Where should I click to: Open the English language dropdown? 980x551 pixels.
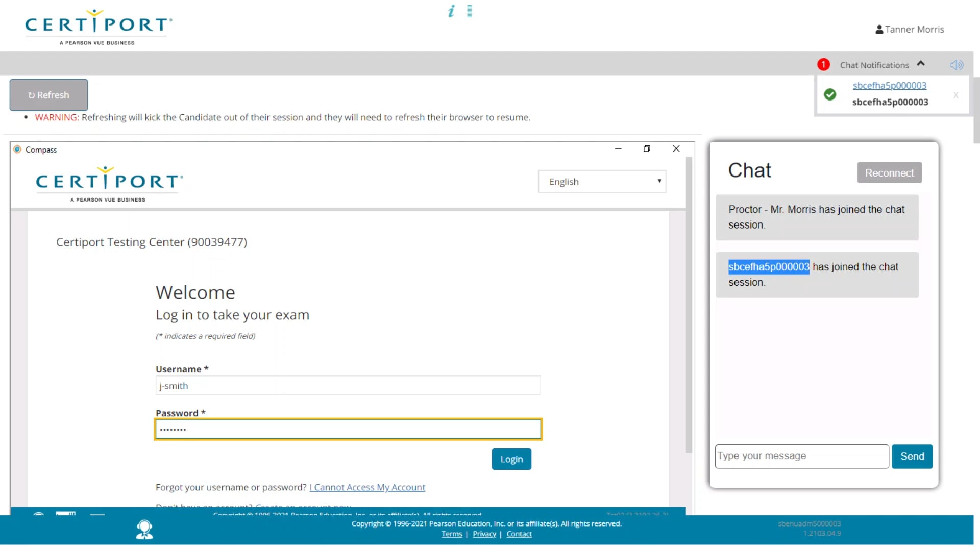coord(602,181)
